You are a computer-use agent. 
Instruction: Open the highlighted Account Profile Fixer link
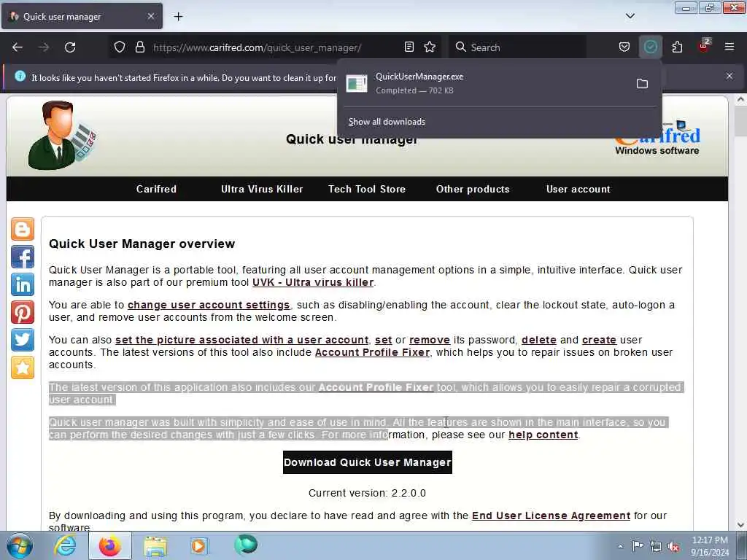[376, 388]
